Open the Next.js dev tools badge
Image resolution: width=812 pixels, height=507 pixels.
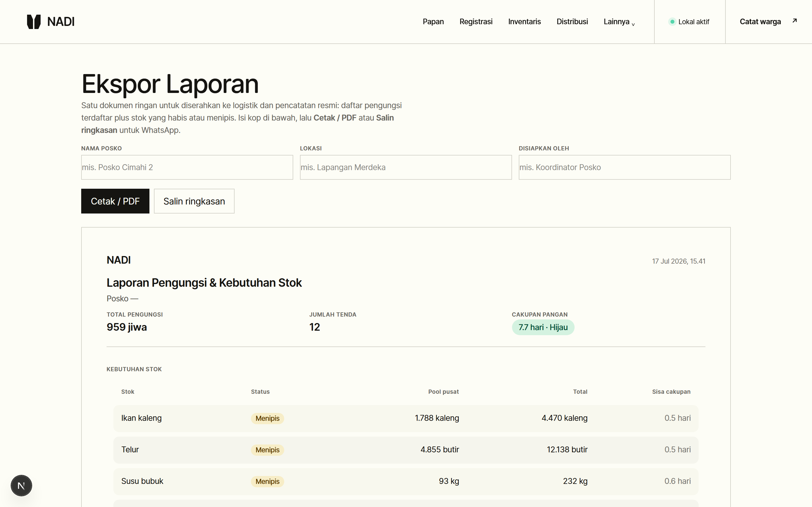coord(21,485)
